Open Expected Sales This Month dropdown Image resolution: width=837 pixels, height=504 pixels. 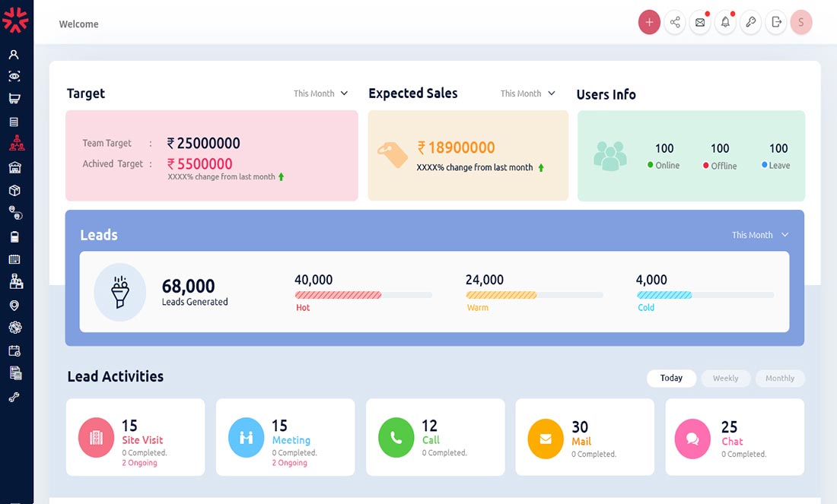tap(528, 94)
